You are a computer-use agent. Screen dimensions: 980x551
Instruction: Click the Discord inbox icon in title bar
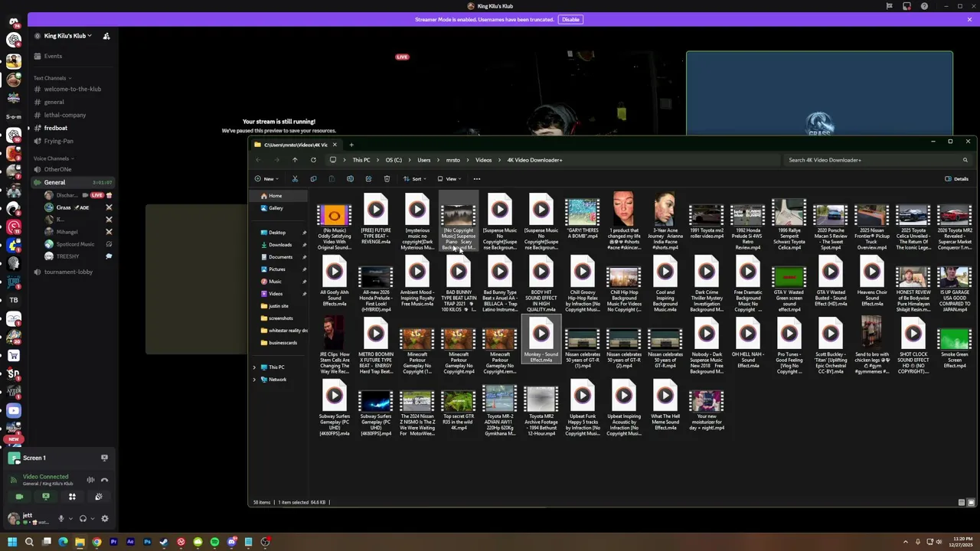pos(906,6)
